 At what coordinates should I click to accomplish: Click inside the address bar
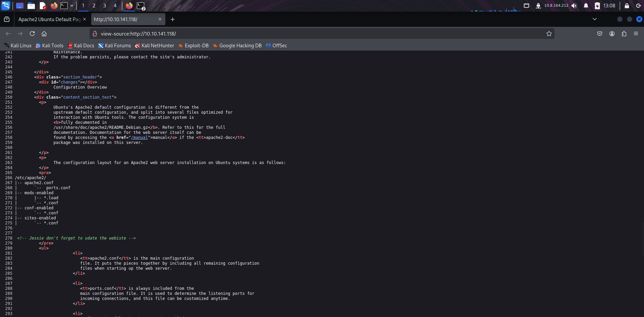(x=235, y=34)
